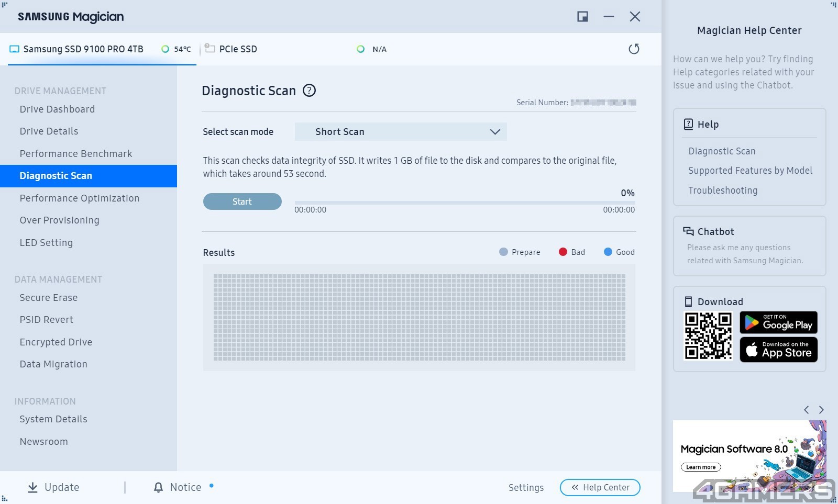Click the N/A status circle indicator
838x504 pixels.
(x=360, y=49)
